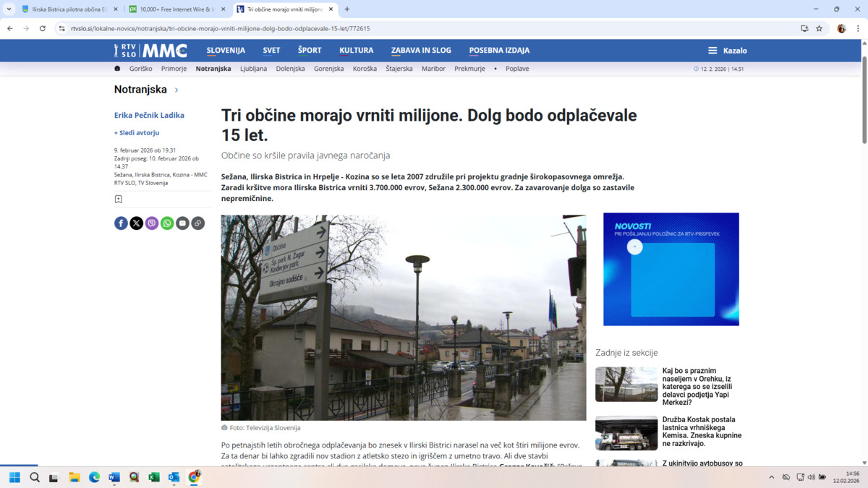Viewport: 868px width, 488px height.
Task: Share the article via WhatsApp
Action: tap(167, 223)
